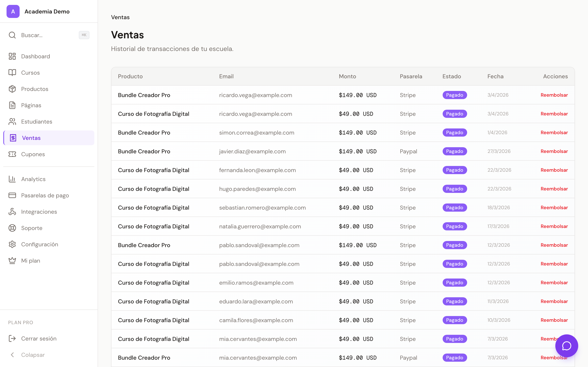
Task: Open the Dashboard section from the sidebar icon
Action: pyautogui.click(x=13, y=56)
